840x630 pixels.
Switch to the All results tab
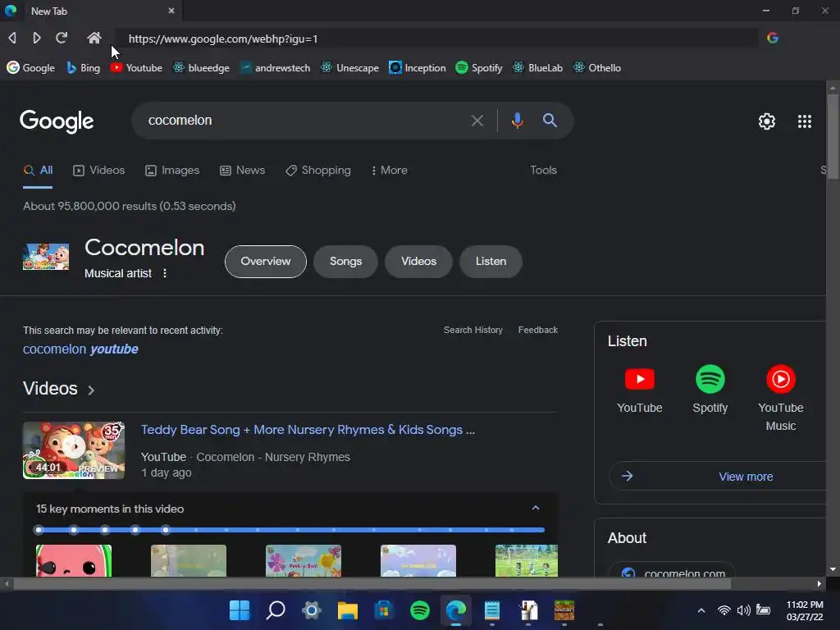pyautogui.click(x=38, y=171)
